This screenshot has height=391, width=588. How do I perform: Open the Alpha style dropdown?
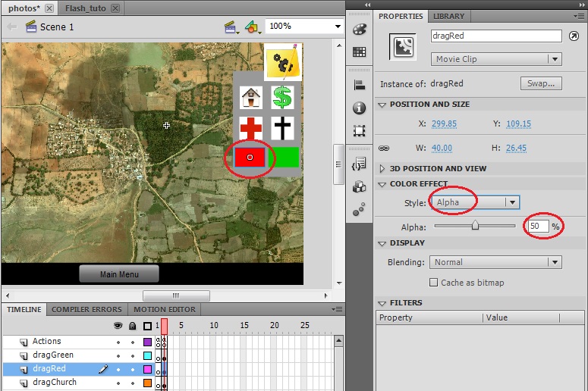coord(475,202)
